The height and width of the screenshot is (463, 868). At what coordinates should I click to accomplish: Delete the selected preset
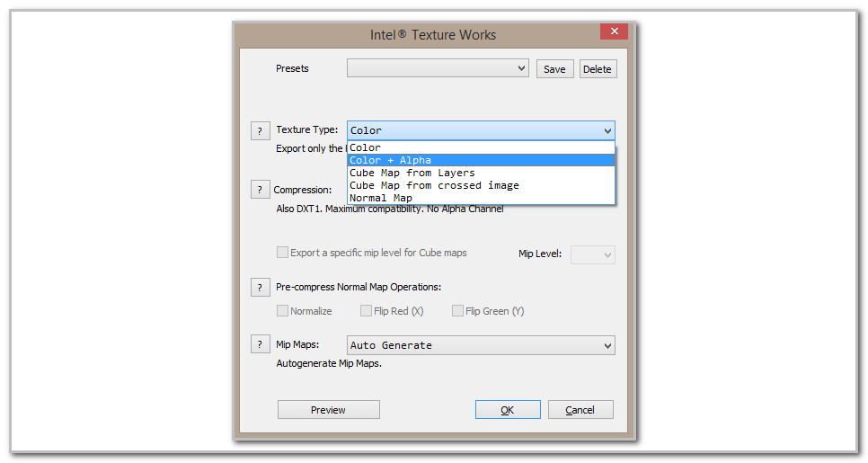[x=598, y=69]
